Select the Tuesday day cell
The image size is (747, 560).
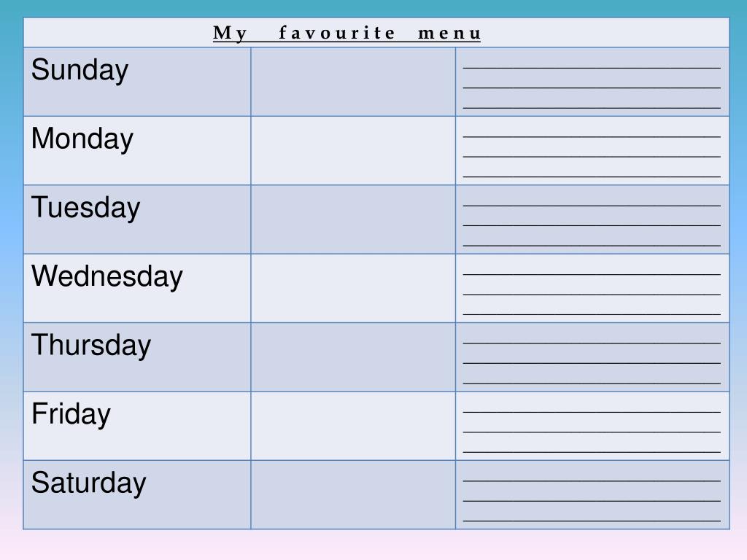click(x=137, y=219)
